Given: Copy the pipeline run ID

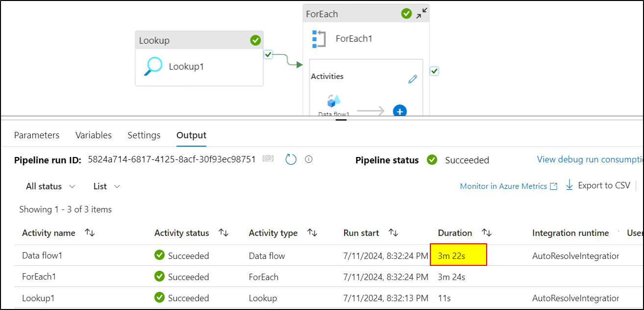Looking at the screenshot, I should click(268, 159).
